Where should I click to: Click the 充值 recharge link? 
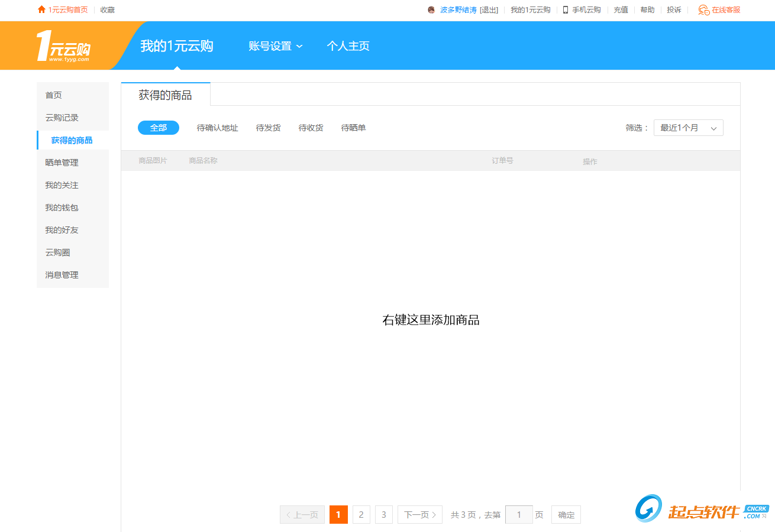[x=621, y=9]
